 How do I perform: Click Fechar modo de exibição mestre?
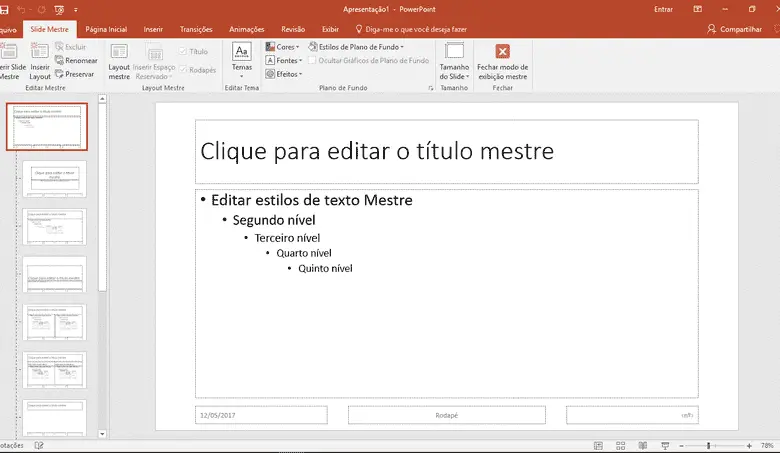(502, 62)
